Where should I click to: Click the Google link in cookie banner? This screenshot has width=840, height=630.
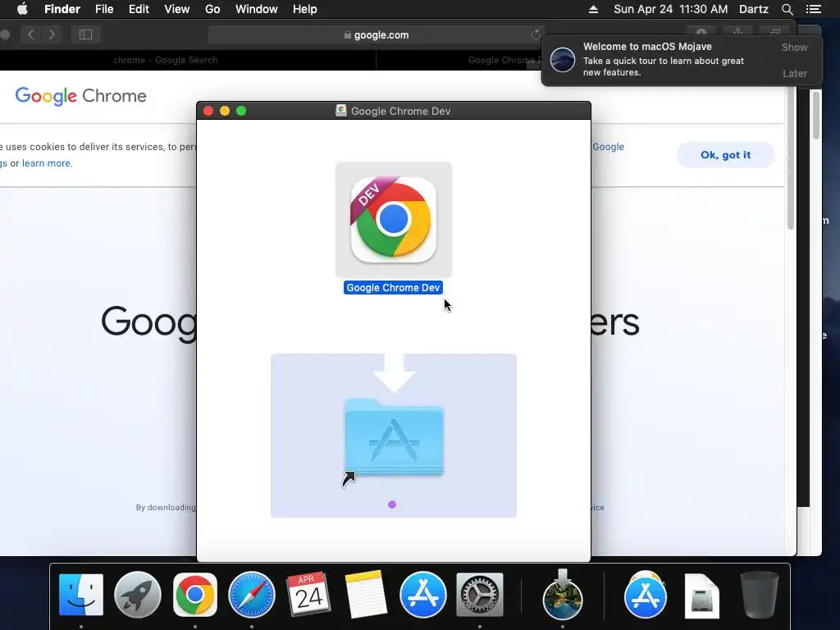point(608,146)
